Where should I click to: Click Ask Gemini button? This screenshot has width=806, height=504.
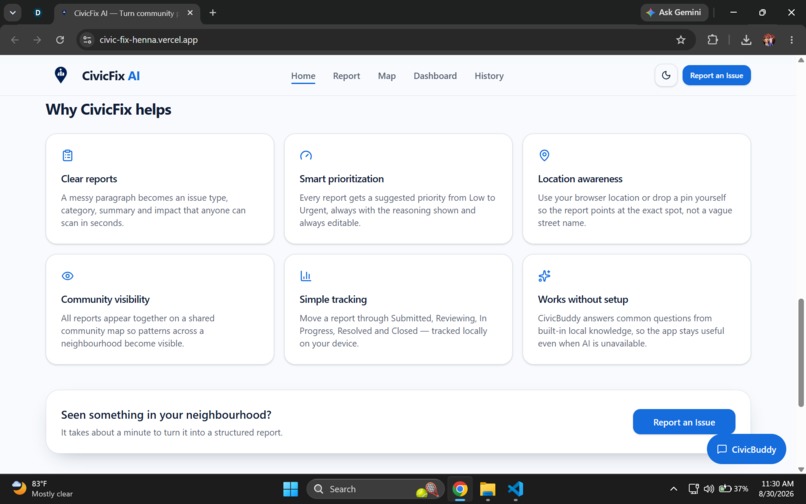[674, 12]
